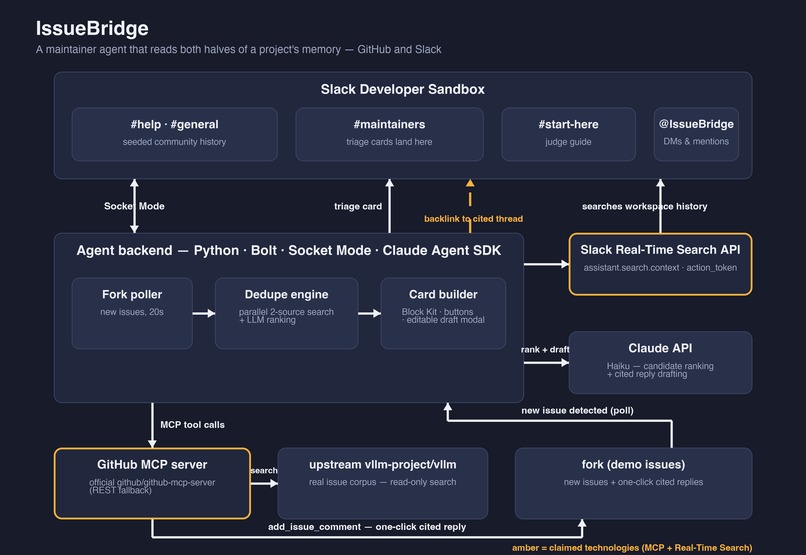The height and width of the screenshot is (555, 806).
Task: Click 'searches workspace history' label
Action: [x=645, y=207]
